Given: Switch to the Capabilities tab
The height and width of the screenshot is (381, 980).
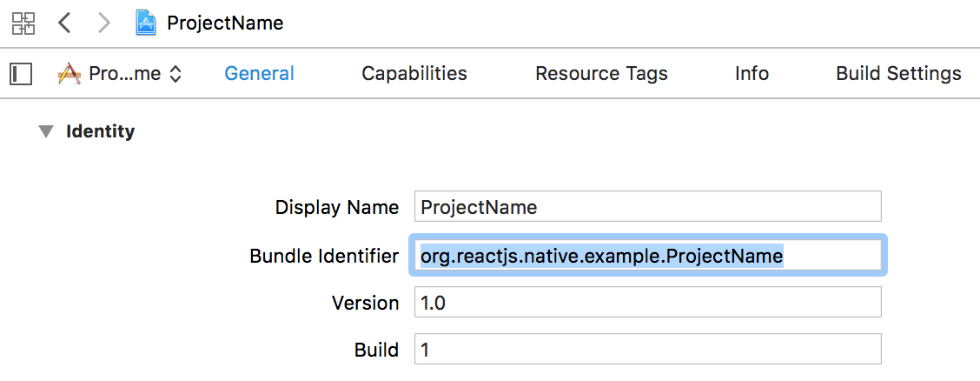Looking at the screenshot, I should click(414, 74).
